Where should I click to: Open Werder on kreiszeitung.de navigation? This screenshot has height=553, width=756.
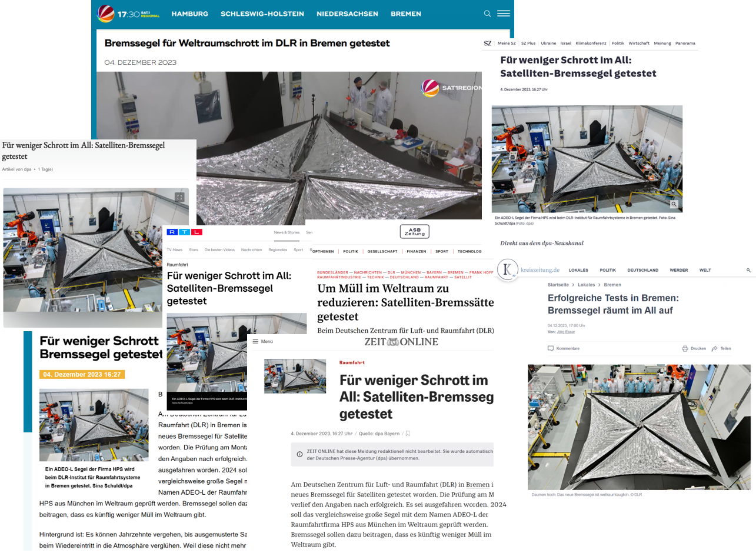click(x=678, y=270)
